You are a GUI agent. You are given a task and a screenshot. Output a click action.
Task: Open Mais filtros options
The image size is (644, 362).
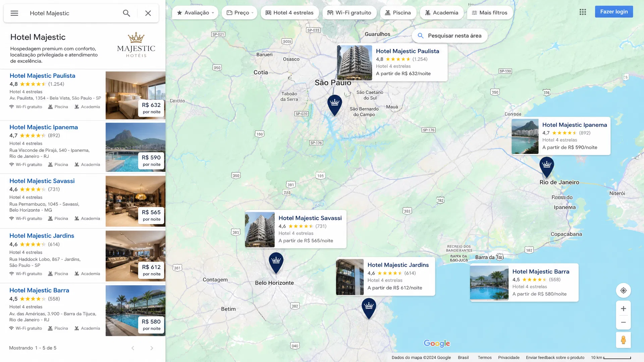(x=489, y=13)
